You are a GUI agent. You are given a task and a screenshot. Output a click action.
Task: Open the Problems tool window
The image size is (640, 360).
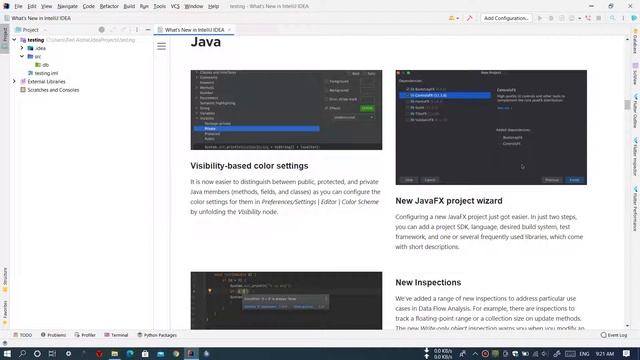tap(53, 335)
